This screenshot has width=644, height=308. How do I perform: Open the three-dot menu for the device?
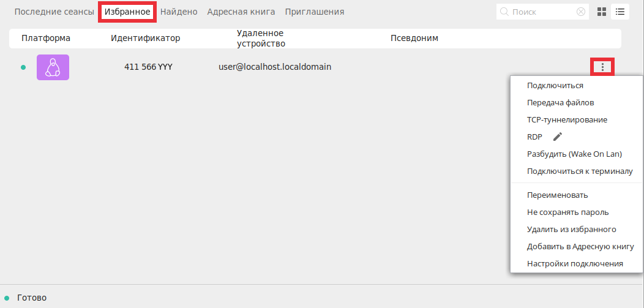click(x=602, y=67)
